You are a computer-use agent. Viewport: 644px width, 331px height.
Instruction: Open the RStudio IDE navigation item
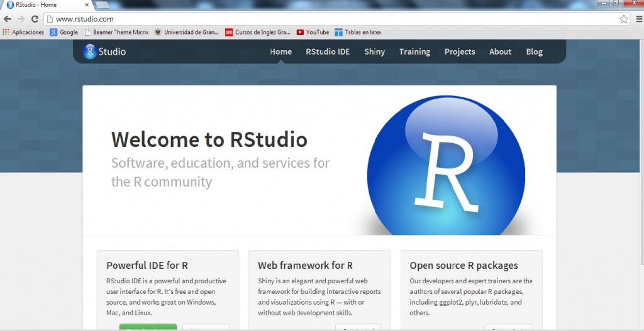click(328, 52)
